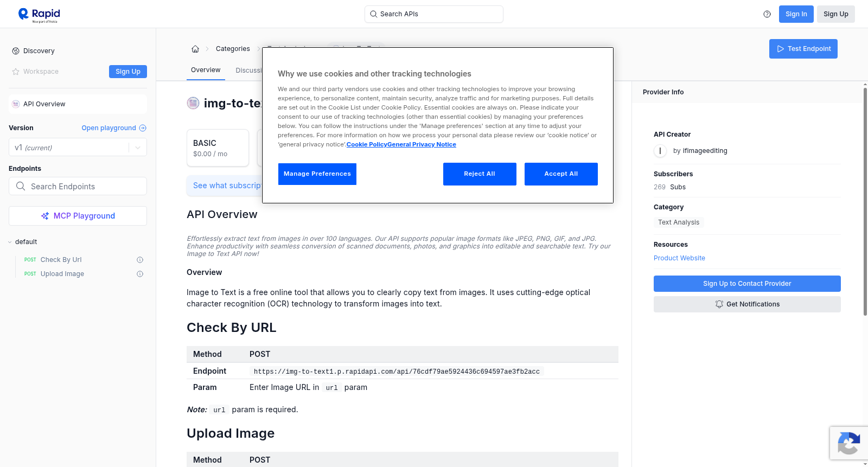Switch to the Overview tab
This screenshot has width=868, height=467.
click(x=206, y=70)
